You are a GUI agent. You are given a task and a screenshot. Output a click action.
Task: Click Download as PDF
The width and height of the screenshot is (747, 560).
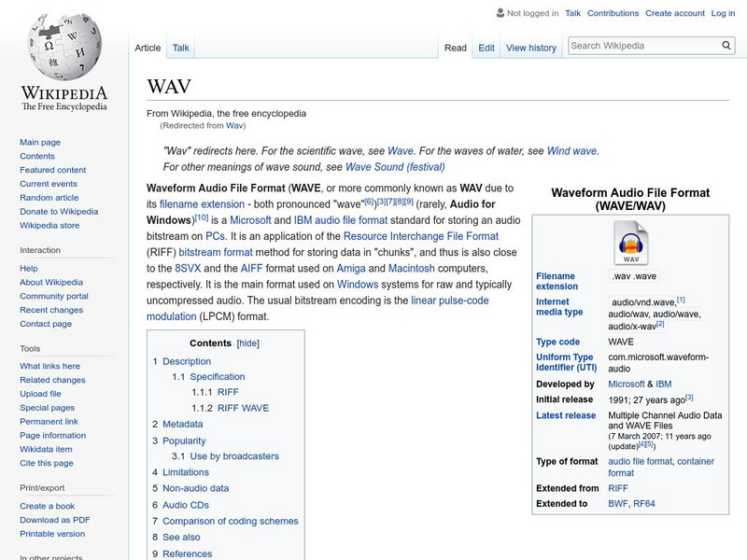click(55, 520)
